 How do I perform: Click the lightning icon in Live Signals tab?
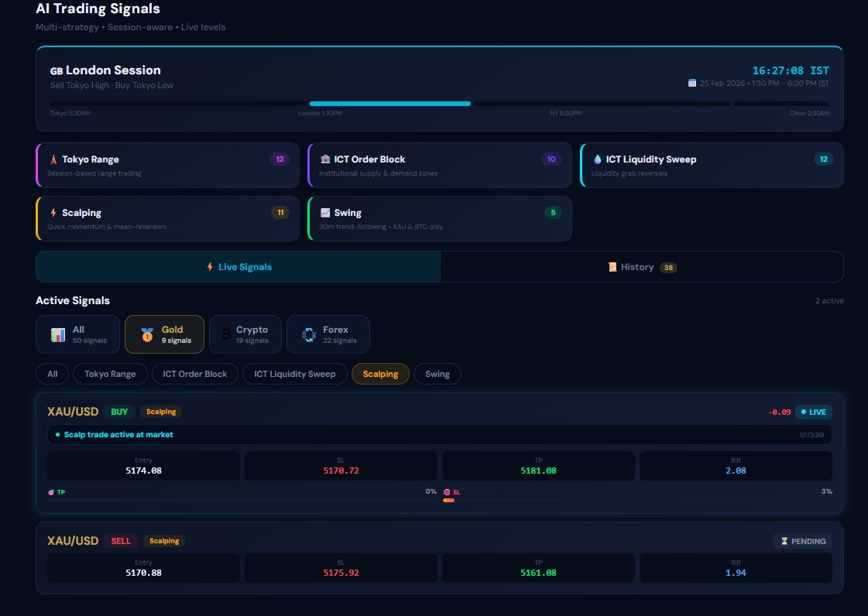(210, 267)
